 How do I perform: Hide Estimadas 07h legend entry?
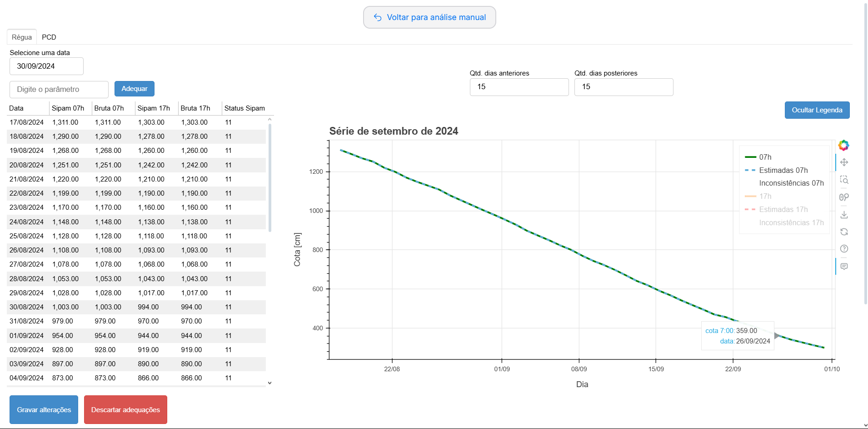tap(783, 170)
